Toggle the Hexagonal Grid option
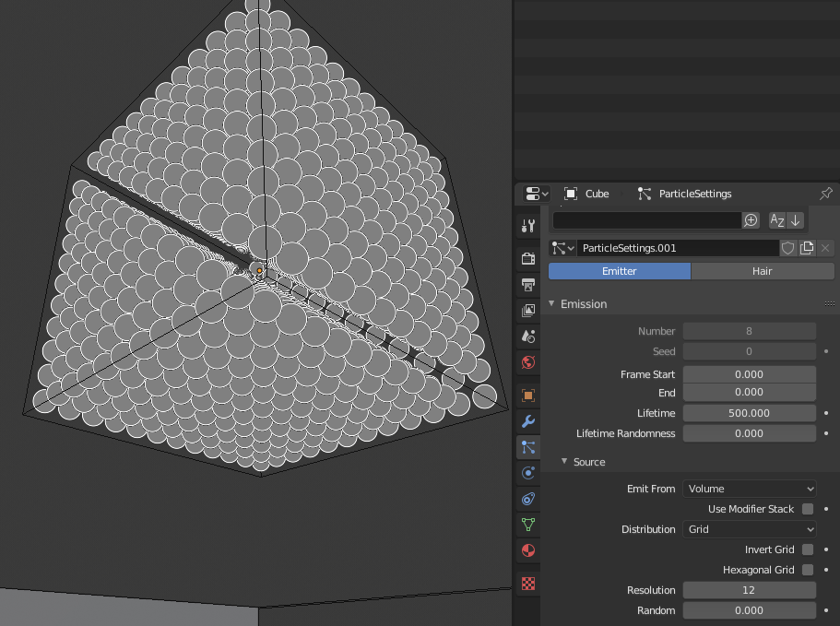Viewport: 840px width, 626px height. click(807, 570)
